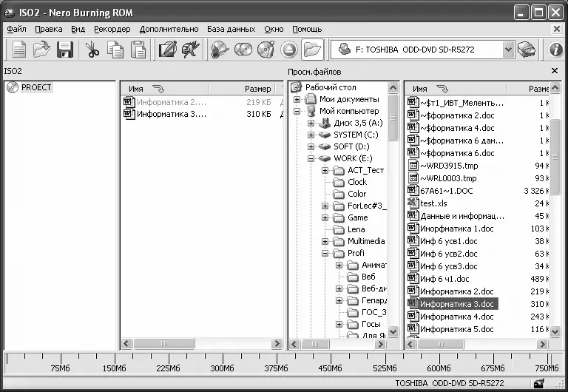568x392 pixels.
Task: Eject the disc with eject icon
Action: (x=289, y=50)
